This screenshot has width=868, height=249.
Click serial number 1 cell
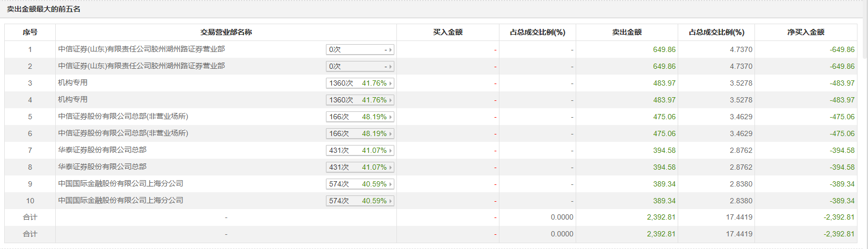click(x=30, y=49)
